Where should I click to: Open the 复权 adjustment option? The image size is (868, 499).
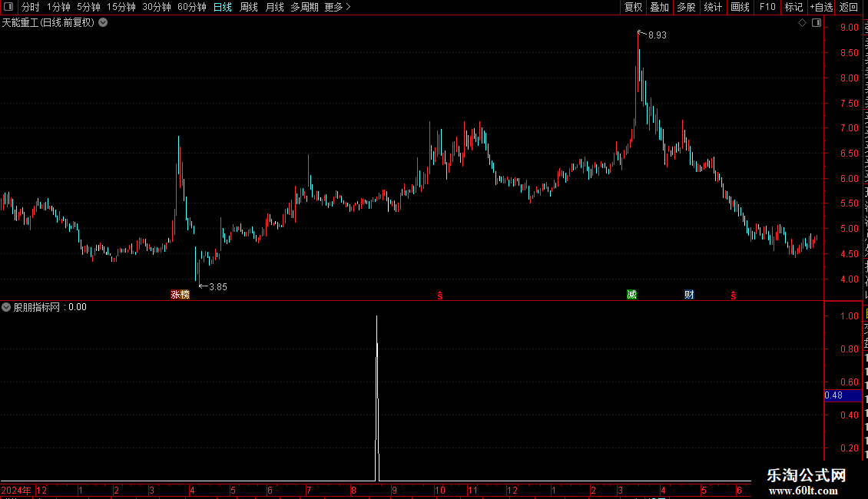633,7
